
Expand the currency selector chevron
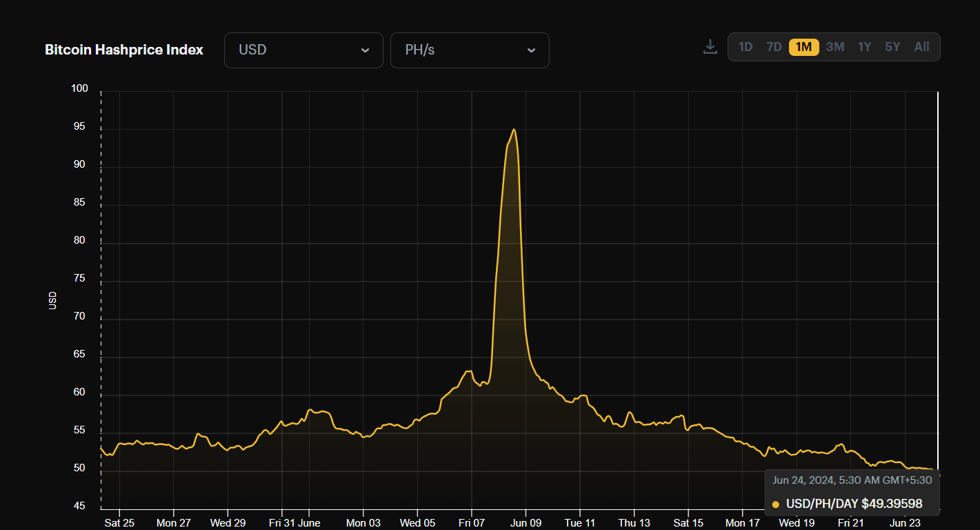(x=366, y=50)
